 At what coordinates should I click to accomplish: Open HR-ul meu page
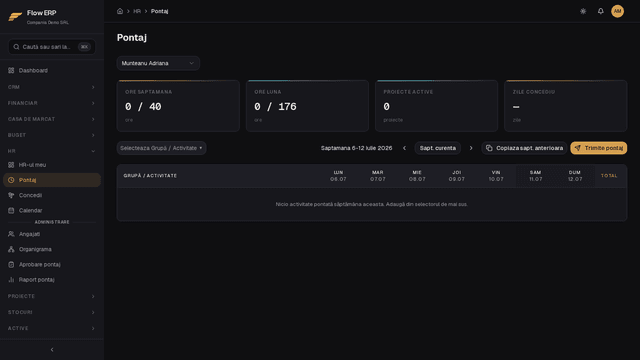pyautogui.click(x=52, y=165)
